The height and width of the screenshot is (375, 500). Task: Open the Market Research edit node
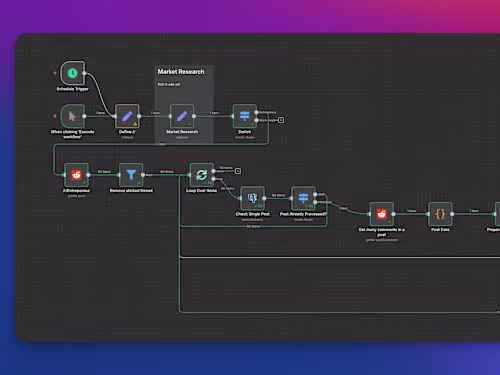click(182, 116)
